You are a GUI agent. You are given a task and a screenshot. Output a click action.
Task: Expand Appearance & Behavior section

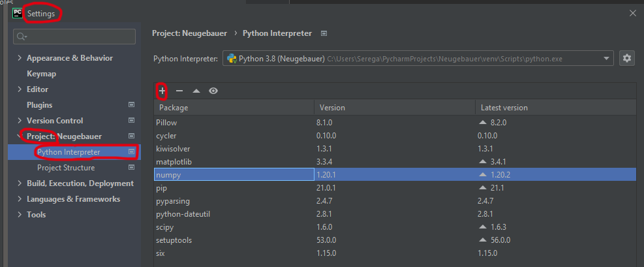[19, 58]
